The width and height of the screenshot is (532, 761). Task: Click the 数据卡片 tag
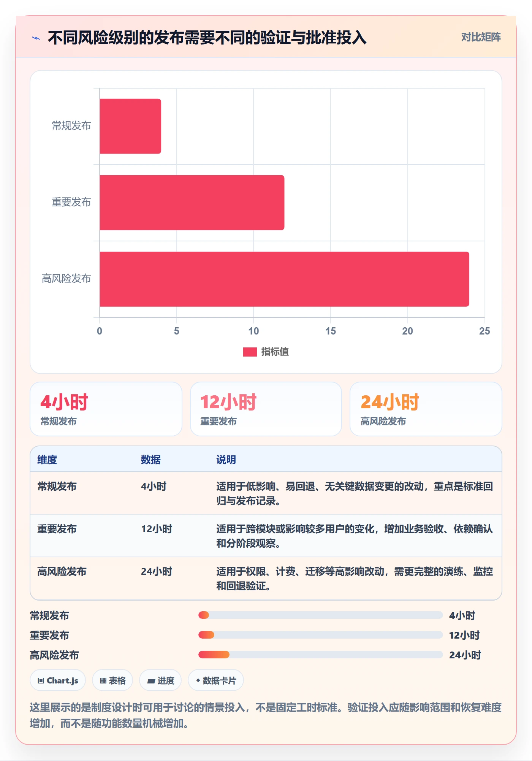tap(216, 680)
